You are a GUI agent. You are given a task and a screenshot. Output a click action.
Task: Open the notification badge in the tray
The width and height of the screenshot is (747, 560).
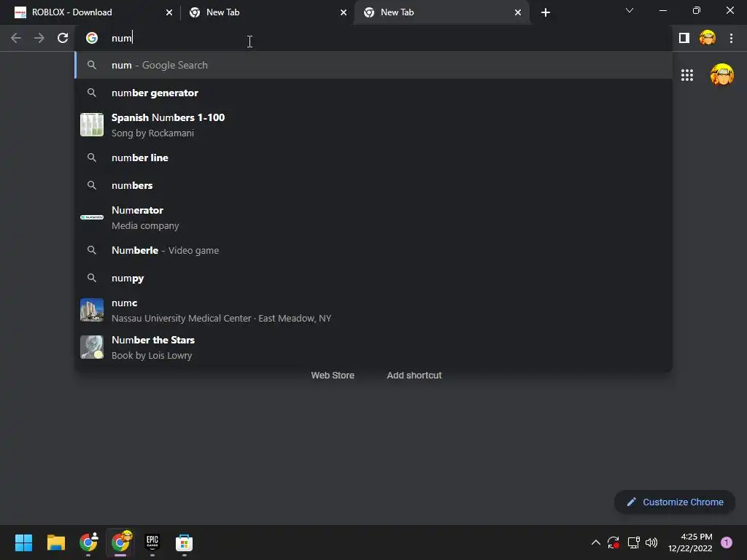(727, 542)
